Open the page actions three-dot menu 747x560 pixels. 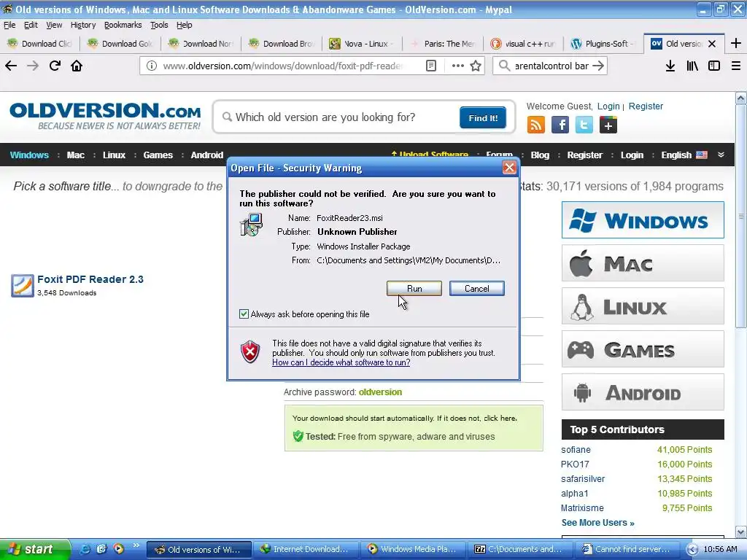(x=458, y=66)
